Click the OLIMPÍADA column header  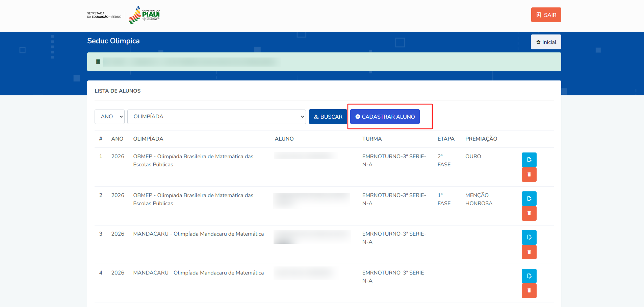pyautogui.click(x=148, y=139)
